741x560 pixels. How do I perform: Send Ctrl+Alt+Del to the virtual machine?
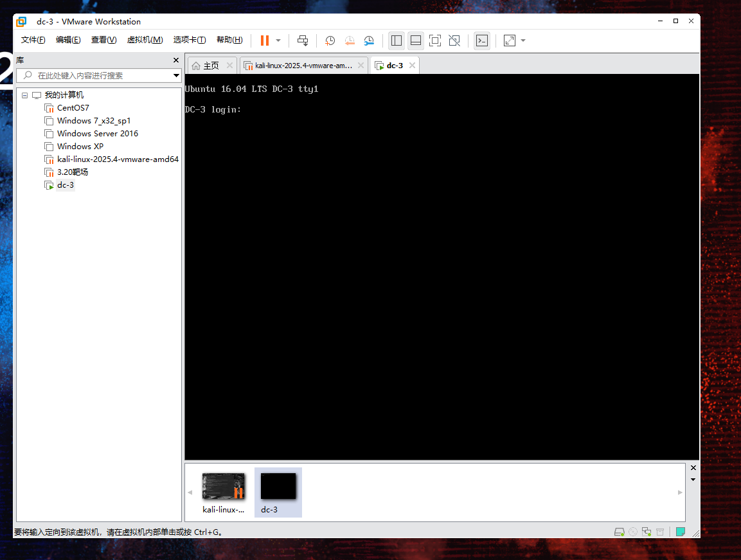click(303, 41)
